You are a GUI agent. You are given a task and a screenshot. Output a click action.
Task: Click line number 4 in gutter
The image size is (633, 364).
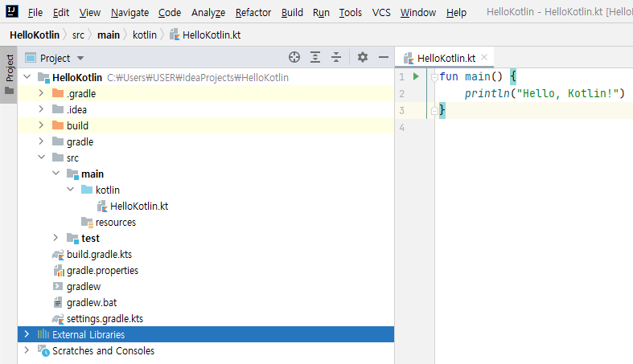click(401, 128)
